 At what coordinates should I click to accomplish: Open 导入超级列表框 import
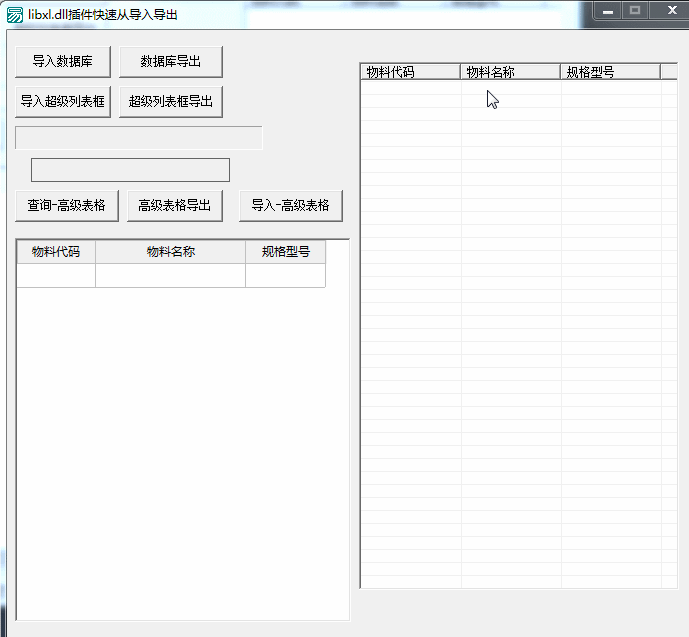[63, 101]
